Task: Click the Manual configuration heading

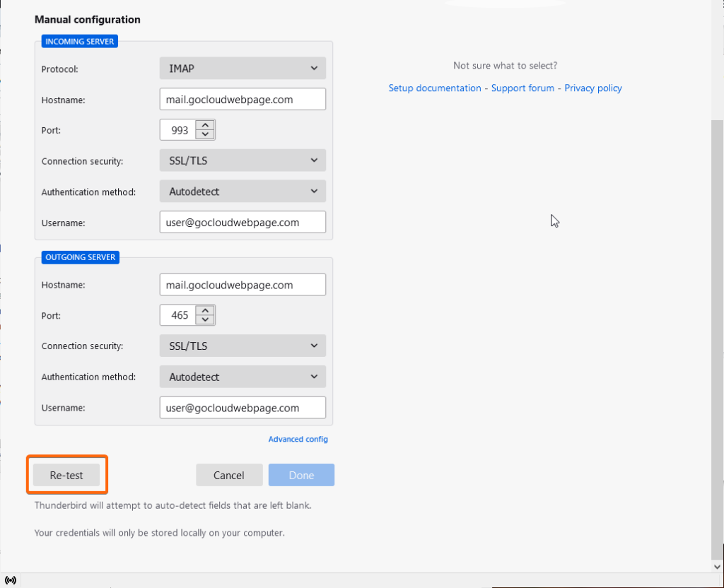Action: pyautogui.click(x=87, y=19)
